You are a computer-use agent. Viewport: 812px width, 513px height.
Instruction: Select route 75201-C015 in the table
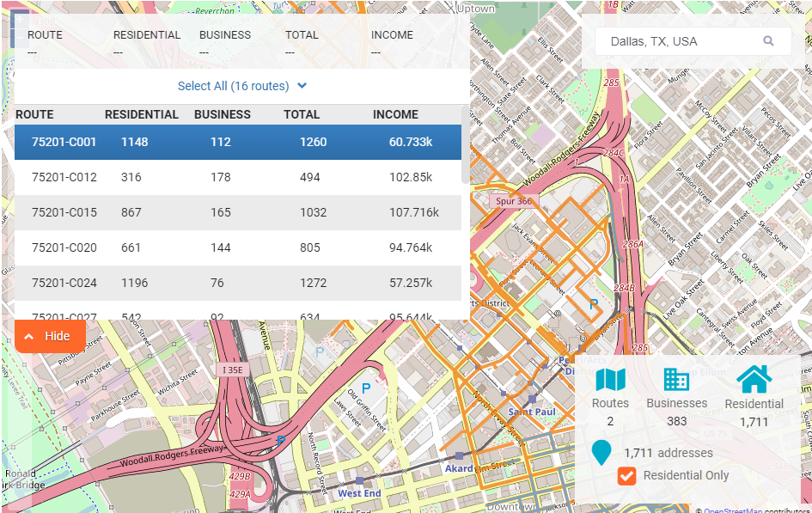click(238, 212)
